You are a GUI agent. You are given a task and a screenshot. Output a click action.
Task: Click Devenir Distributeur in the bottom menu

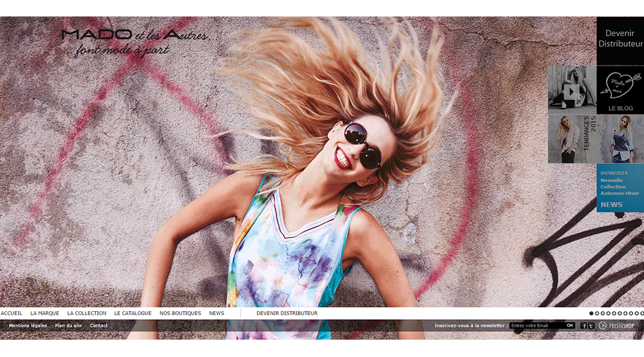(287, 313)
